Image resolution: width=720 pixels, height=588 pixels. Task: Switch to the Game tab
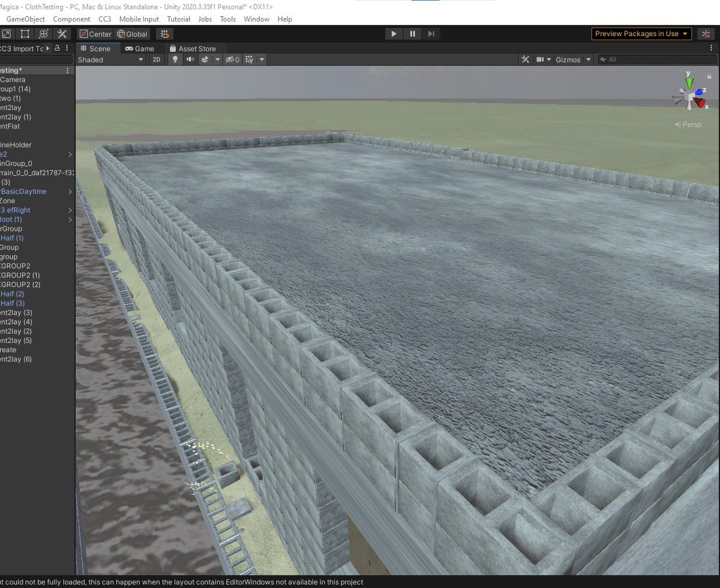[140, 49]
